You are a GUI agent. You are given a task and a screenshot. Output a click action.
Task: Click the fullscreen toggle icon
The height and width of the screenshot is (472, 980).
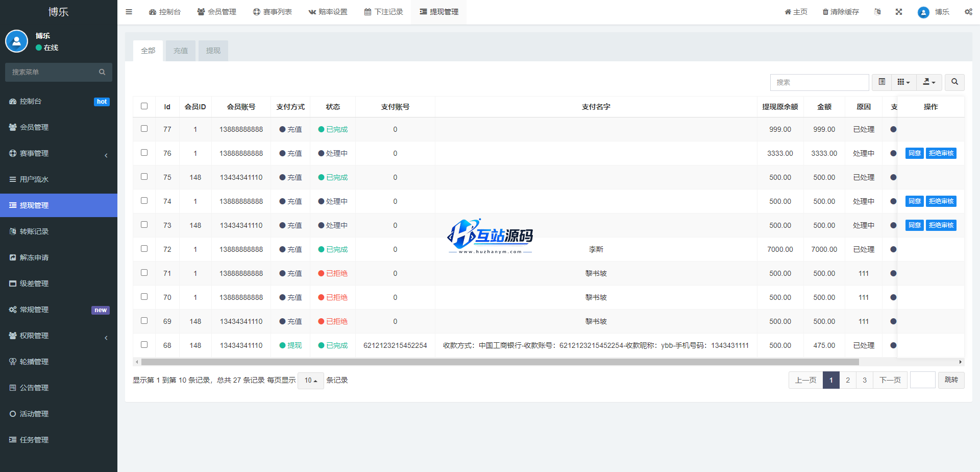[899, 12]
